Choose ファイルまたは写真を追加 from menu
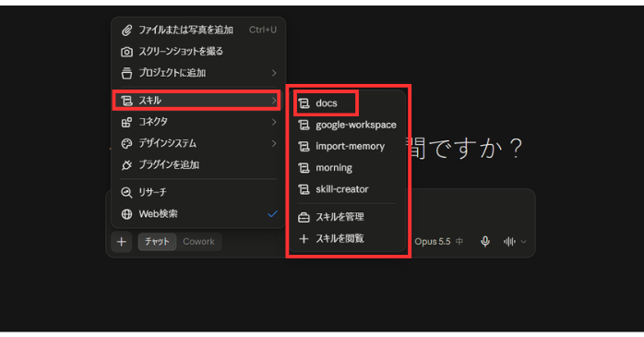The width and height of the screenshot is (644, 337). [198, 30]
